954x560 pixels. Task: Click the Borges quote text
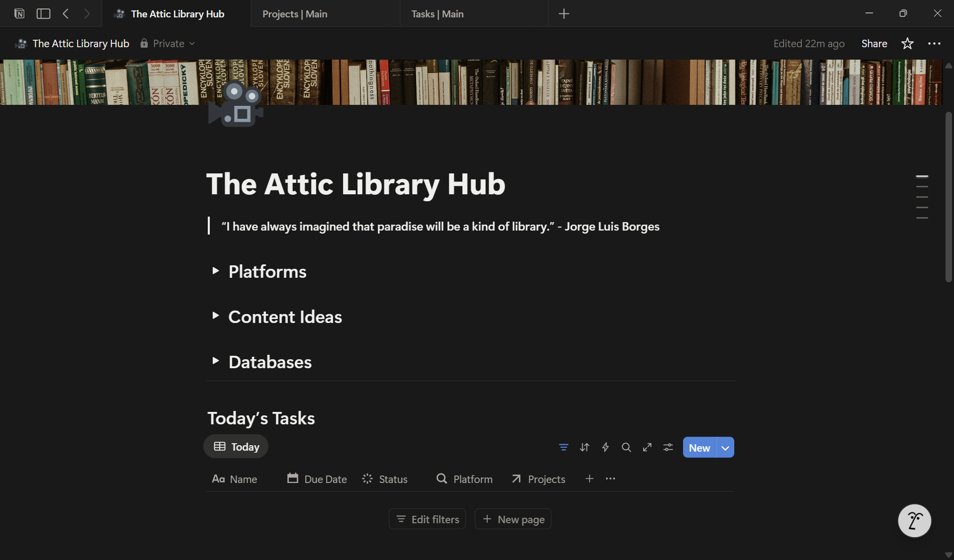tap(440, 227)
